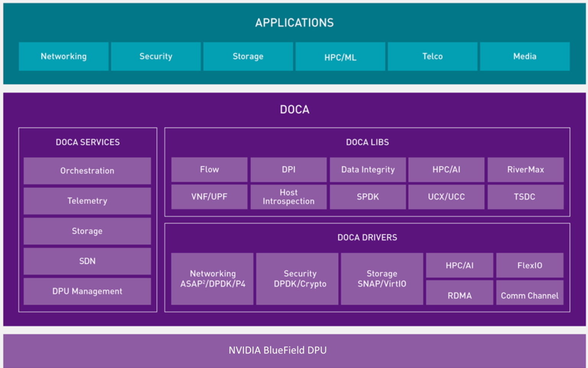Click the Storage block under Applications
Image resolution: width=588 pixels, height=368 pixels.
(x=248, y=56)
